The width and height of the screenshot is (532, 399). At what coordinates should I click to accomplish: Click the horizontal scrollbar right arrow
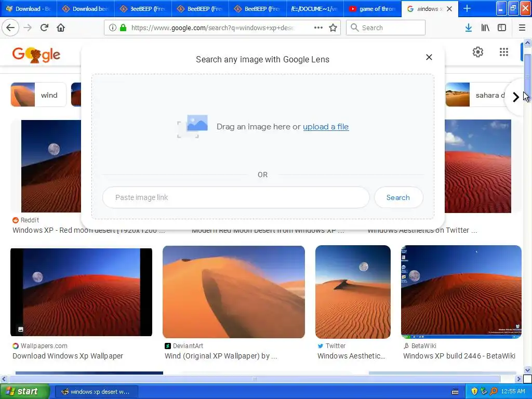[x=519, y=379]
